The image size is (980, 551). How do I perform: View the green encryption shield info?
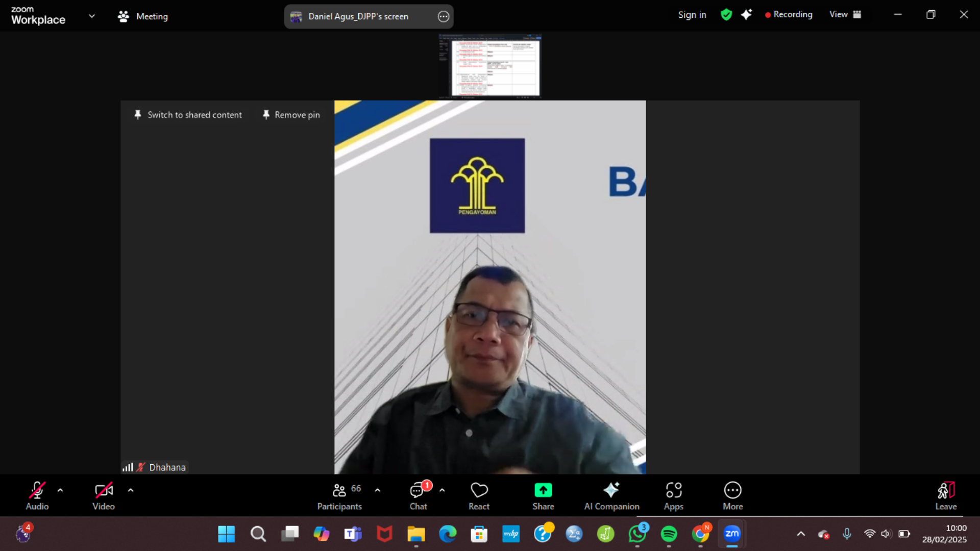(x=726, y=15)
